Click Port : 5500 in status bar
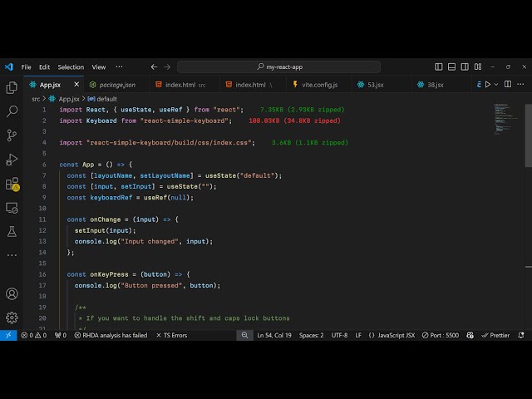The width and height of the screenshot is (532, 399). [x=441, y=335]
